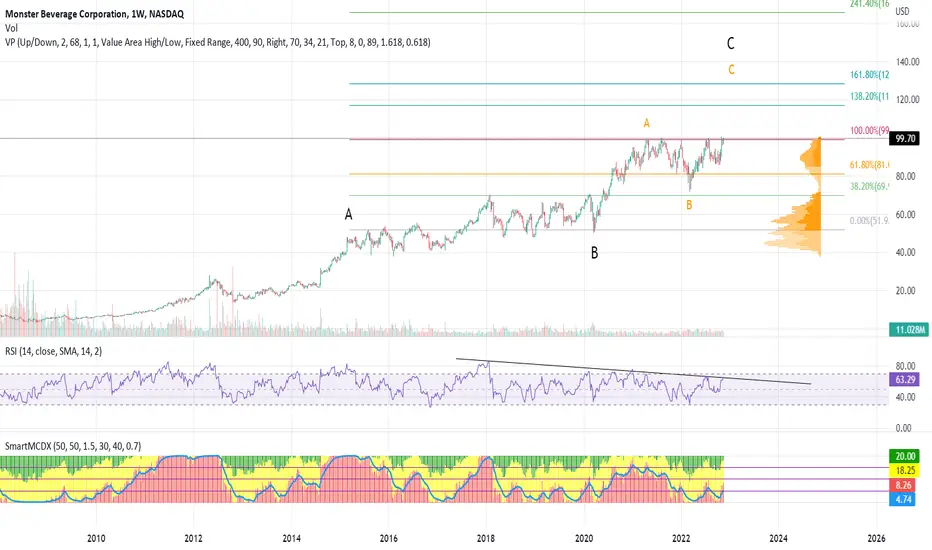Click 120.00 on the price axis
Image resolution: width=932 pixels, height=550 pixels.
(907, 100)
